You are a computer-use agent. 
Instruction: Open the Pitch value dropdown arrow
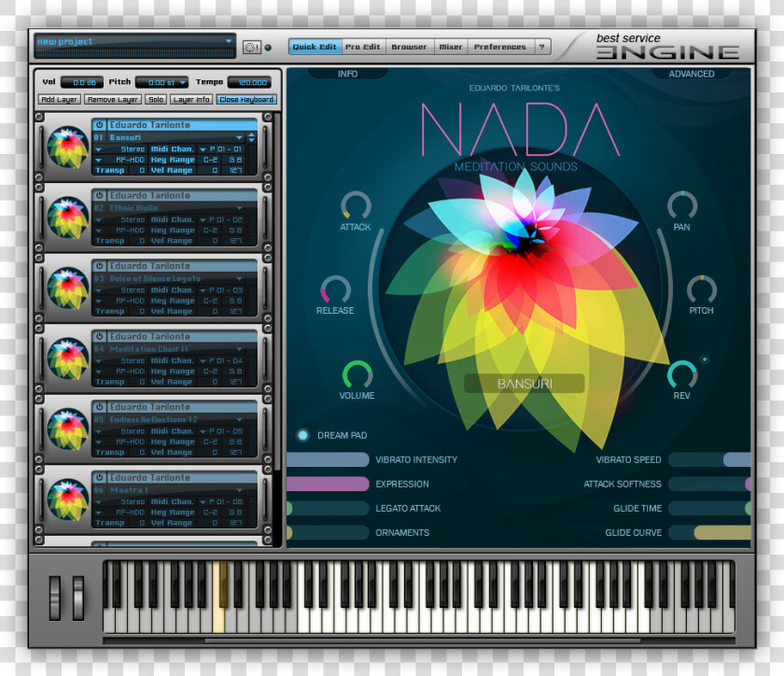183,82
